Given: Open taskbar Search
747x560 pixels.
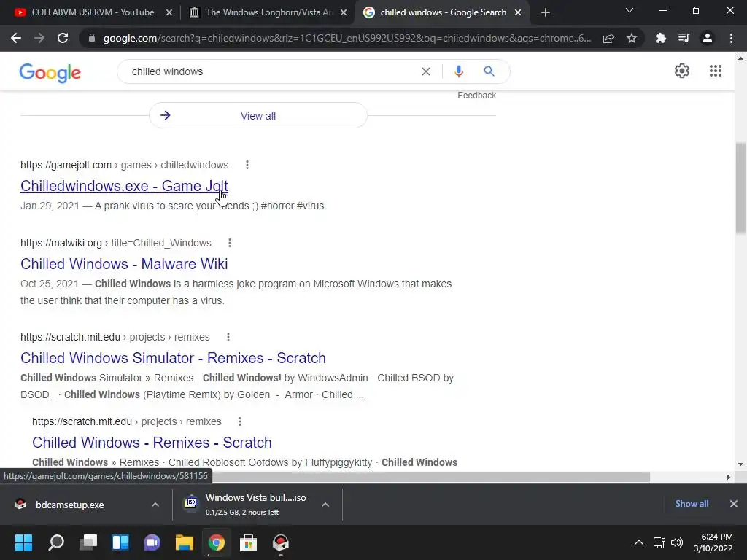Looking at the screenshot, I should 56,542.
